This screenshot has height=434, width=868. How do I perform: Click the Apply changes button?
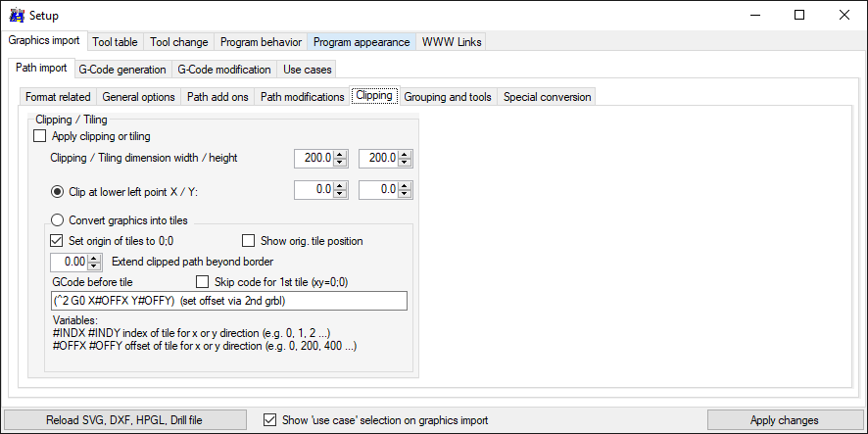point(785,420)
